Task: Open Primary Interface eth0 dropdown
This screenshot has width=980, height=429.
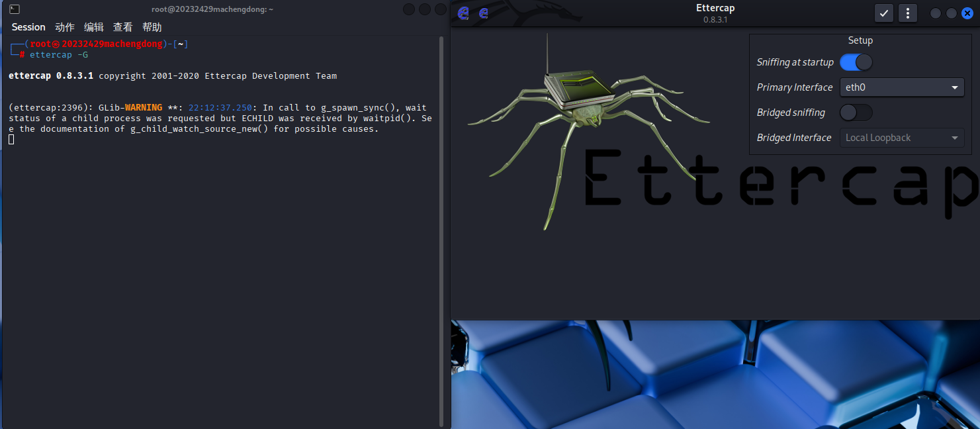Action: 902,87
